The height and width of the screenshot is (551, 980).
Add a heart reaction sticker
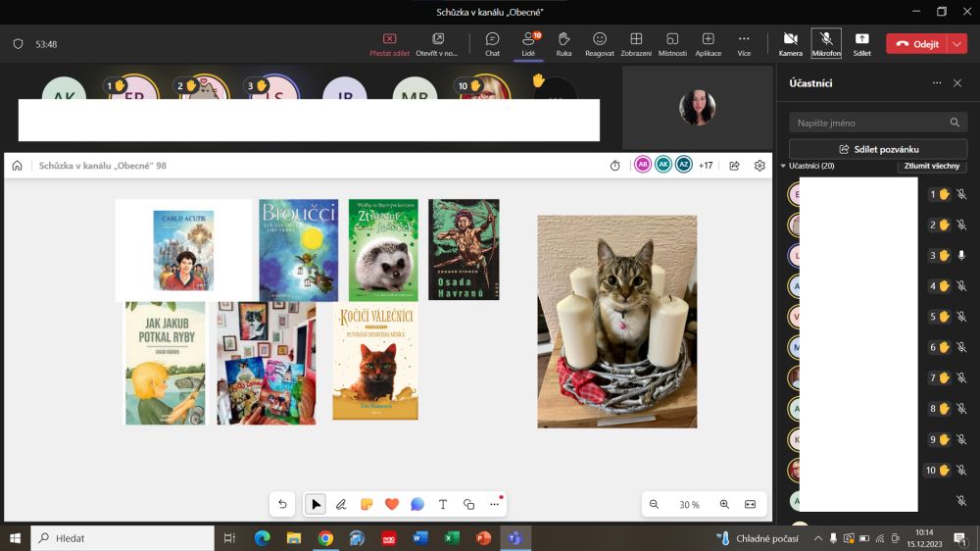(x=392, y=504)
